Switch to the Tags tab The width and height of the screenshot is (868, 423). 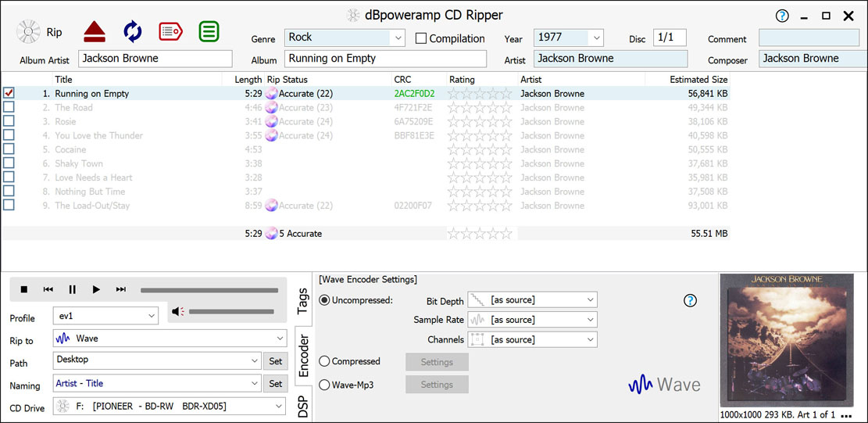click(x=303, y=300)
